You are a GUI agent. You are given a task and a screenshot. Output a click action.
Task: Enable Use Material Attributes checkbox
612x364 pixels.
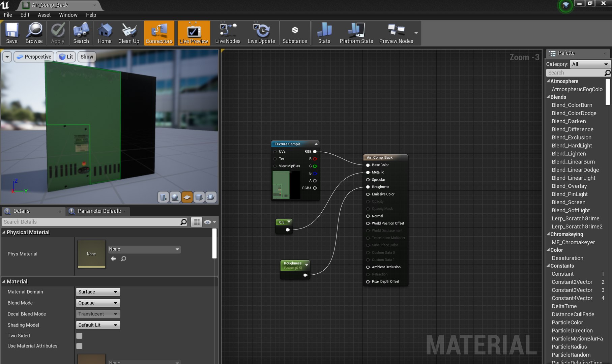[79, 346]
